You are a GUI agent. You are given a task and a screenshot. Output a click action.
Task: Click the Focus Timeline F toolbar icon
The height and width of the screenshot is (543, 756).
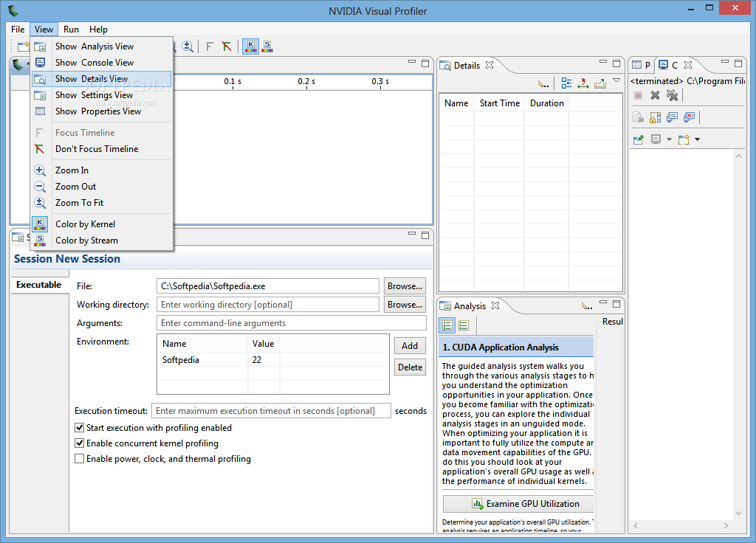[209, 46]
